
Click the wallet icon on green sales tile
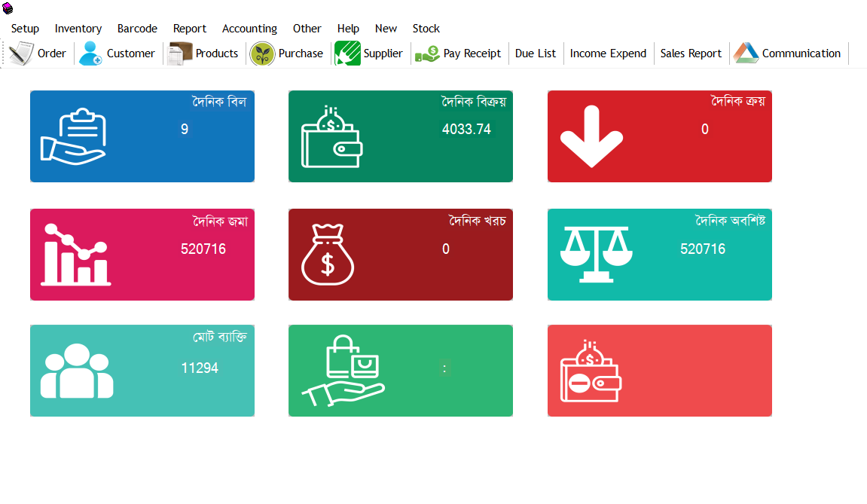pos(331,137)
